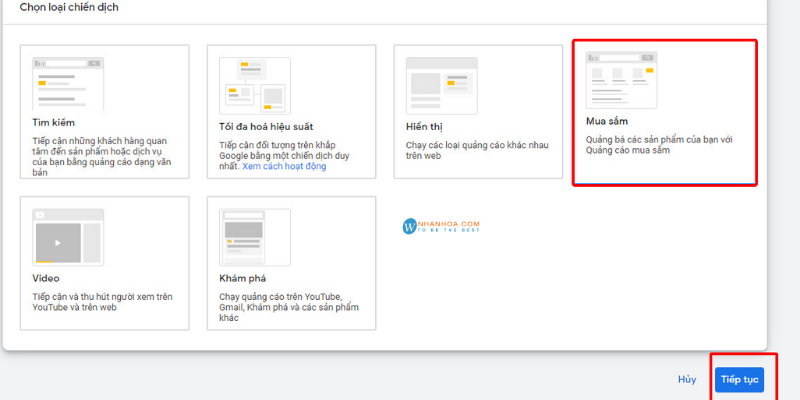Click the Hủy cancel button
This screenshot has height=400, width=800.
(x=687, y=380)
